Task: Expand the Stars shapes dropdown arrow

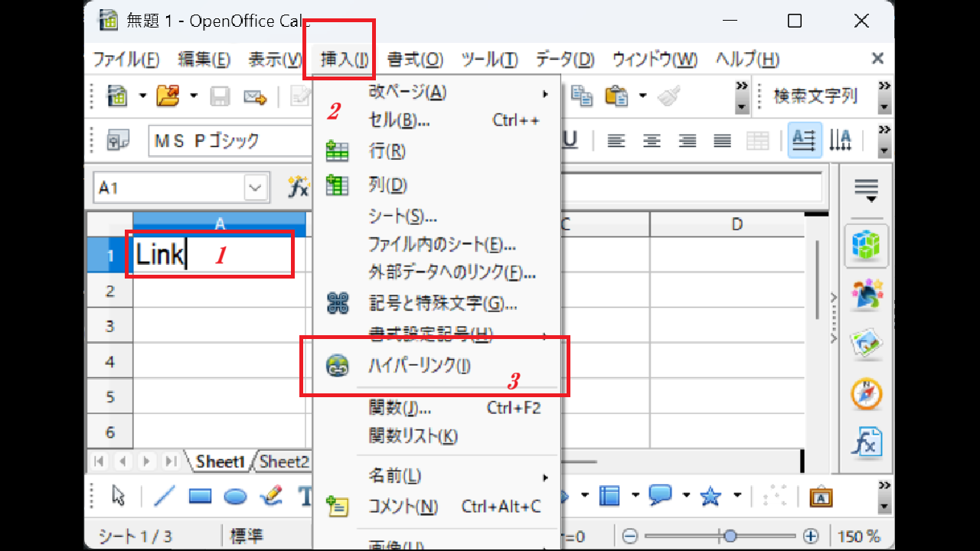Action: (x=737, y=496)
